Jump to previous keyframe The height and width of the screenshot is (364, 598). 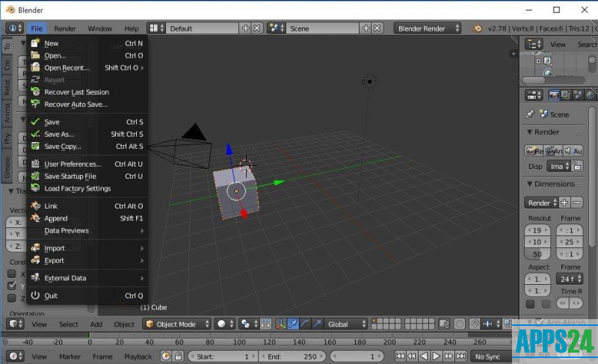tap(412, 357)
